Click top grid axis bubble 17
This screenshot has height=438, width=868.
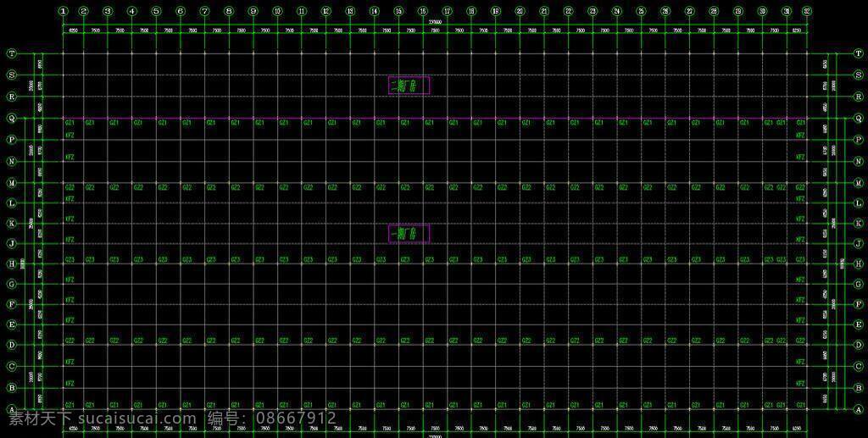click(x=447, y=10)
